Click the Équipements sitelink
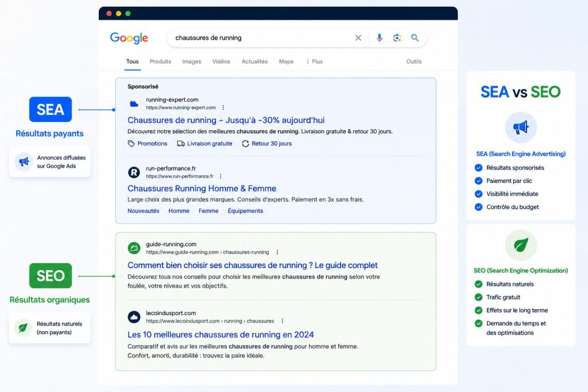Image resolution: width=588 pixels, height=392 pixels. pyautogui.click(x=245, y=211)
